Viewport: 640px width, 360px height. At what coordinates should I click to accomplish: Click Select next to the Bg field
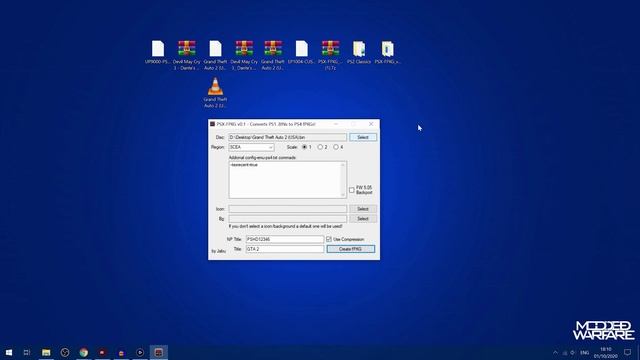(x=363, y=219)
